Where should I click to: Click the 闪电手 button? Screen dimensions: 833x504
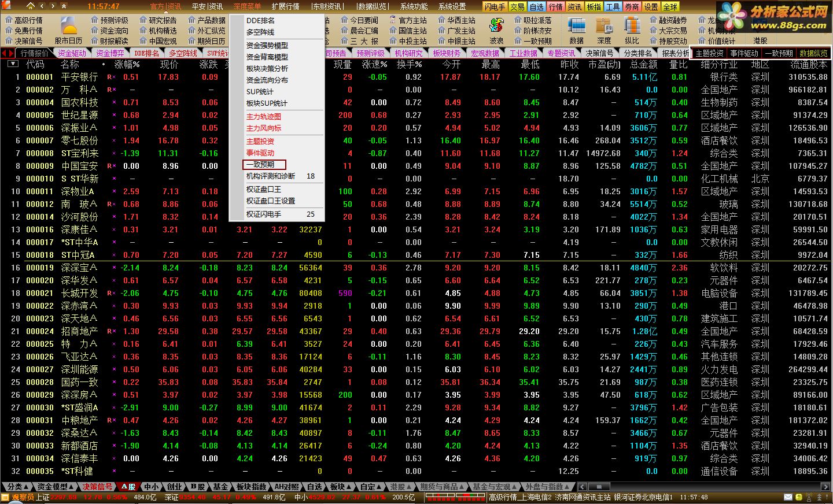(x=495, y=7)
